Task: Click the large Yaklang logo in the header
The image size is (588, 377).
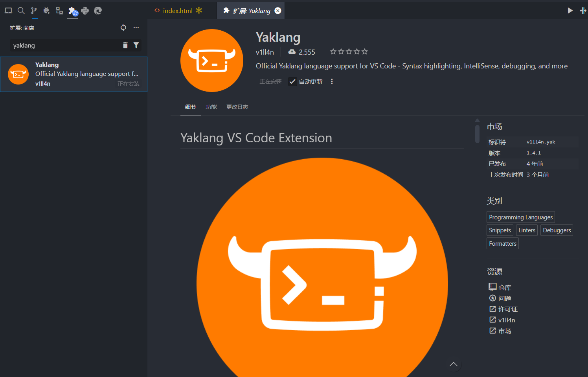Action: [212, 61]
